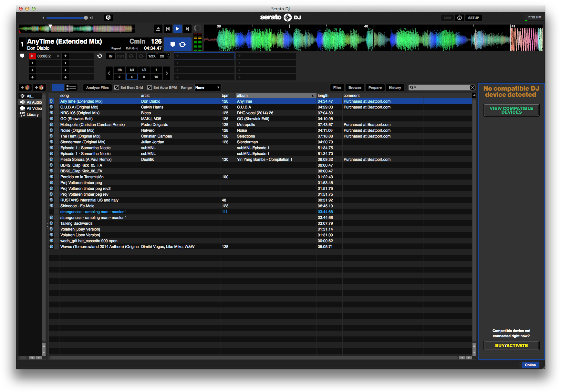Double the loop with 2X
Screen dimensions: 561x392
162,56
